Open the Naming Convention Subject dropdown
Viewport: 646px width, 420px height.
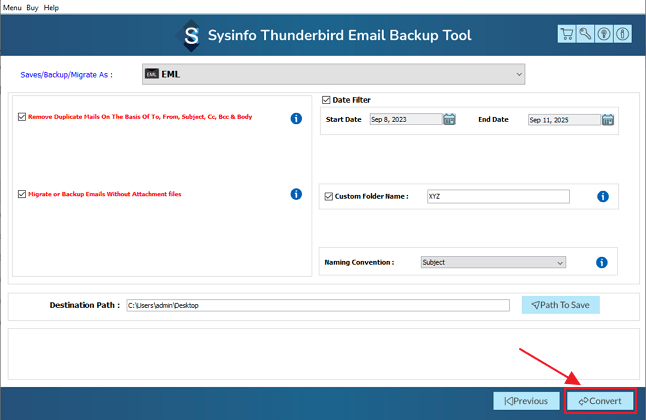point(493,262)
